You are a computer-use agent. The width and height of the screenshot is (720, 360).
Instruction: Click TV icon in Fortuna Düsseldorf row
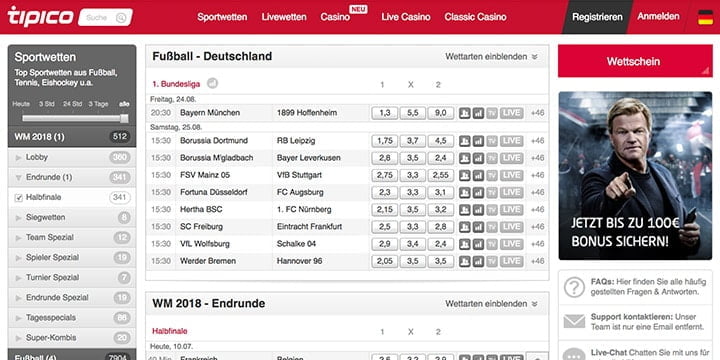[492, 192]
